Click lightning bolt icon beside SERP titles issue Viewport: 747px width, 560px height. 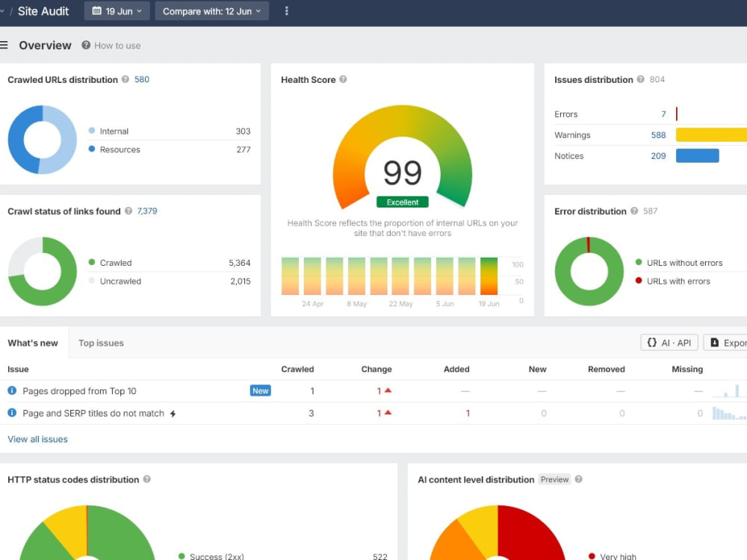173,414
